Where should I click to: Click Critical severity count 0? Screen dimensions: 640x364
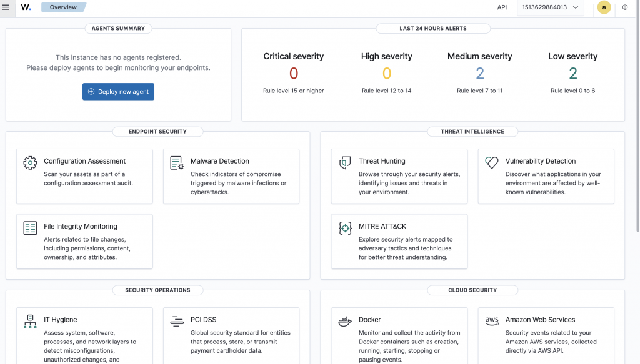click(294, 74)
